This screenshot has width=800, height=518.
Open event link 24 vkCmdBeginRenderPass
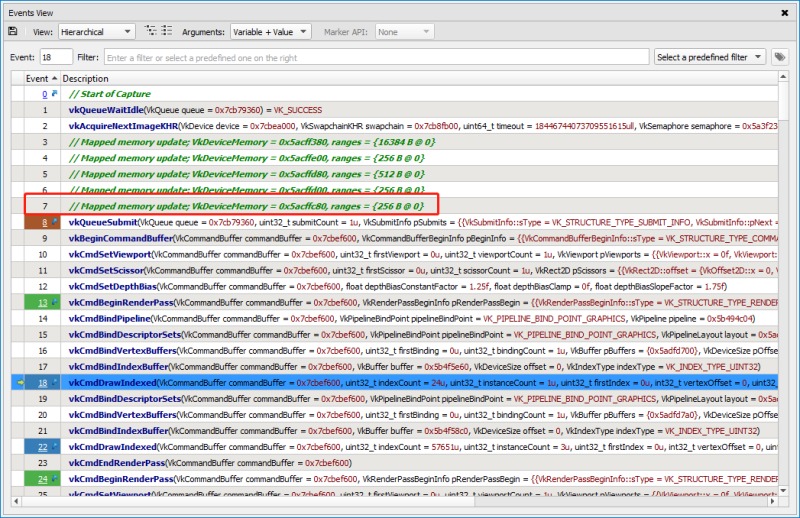point(42,479)
